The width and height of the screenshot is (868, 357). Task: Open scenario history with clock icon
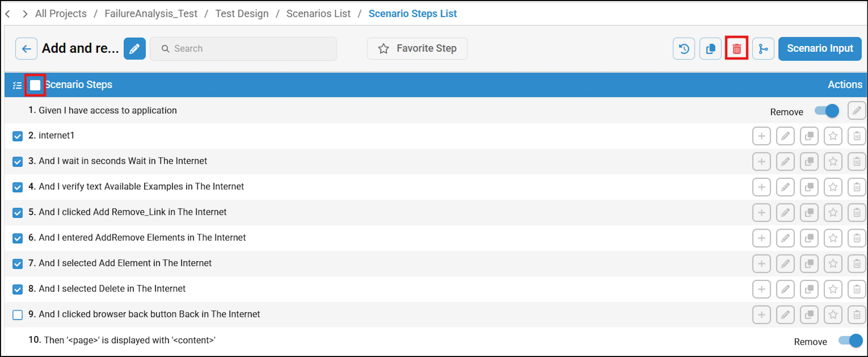(684, 49)
